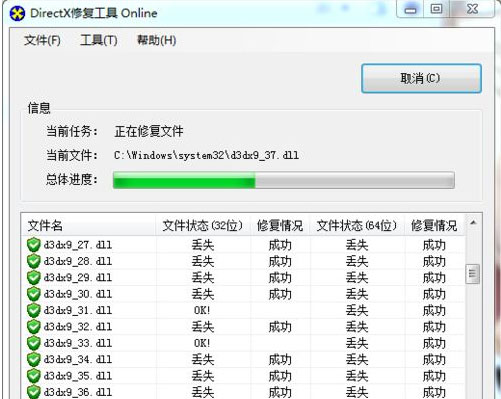Click the scroll up arrow of file list
This screenshot has width=501, height=399.
click(473, 223)
